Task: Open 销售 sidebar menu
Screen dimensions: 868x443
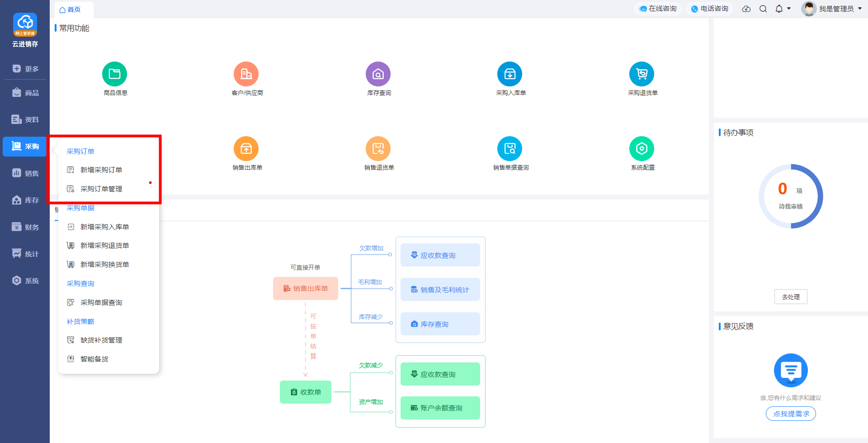Action: point(25,173)
